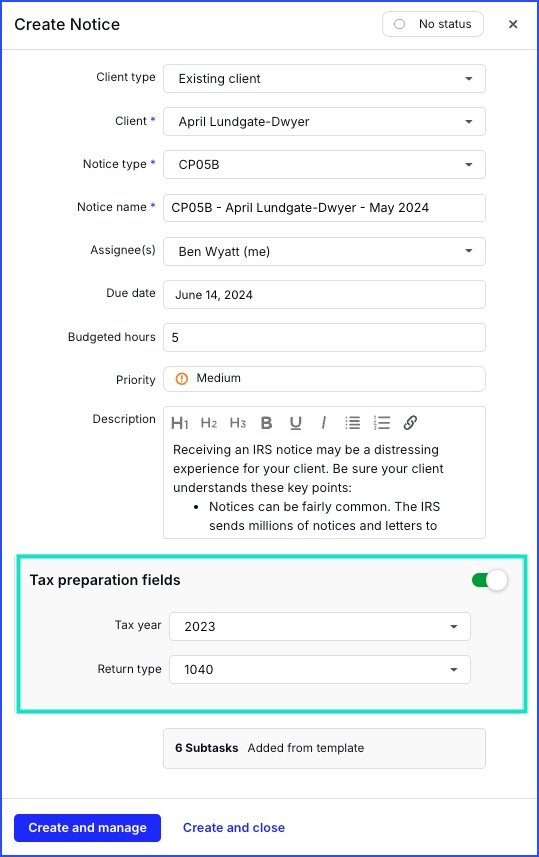This screenshot has width=539, height=857.
Task: Open the Medium priority selector
Action: pos(324,379)
